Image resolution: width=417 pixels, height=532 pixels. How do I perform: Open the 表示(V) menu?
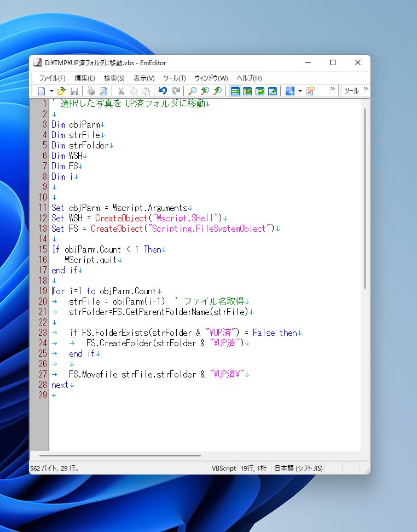point(144,78)
